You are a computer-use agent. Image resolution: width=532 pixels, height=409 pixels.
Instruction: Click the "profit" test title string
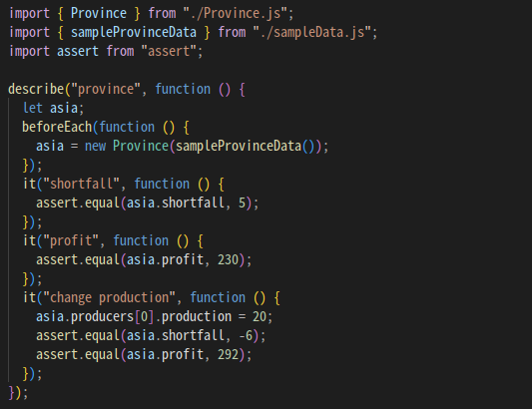(x=71, y=240)
